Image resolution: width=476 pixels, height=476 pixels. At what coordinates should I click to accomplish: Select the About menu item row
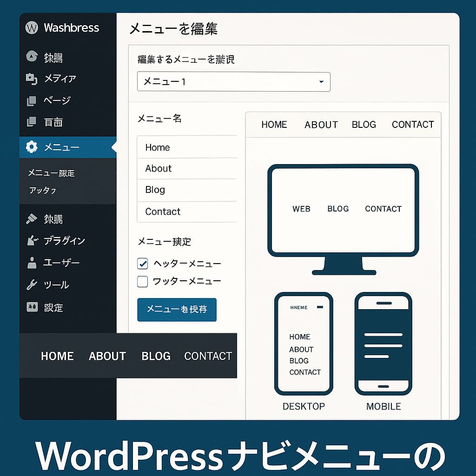[187, 168]
